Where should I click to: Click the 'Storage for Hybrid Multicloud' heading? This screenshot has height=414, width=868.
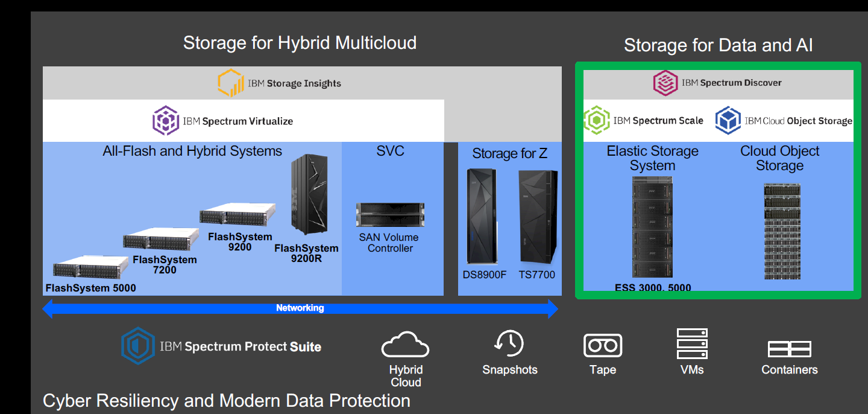click(x=300, y=43)
